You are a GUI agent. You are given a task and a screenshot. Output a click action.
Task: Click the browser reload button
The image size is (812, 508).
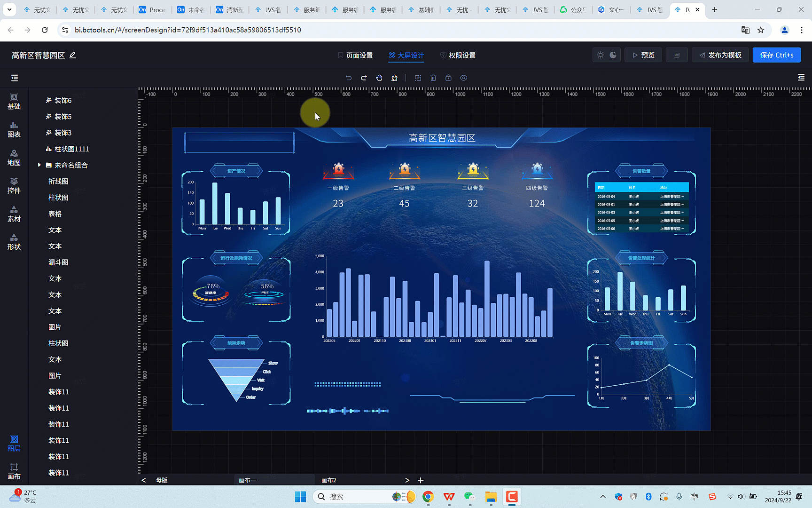point(45,30)
